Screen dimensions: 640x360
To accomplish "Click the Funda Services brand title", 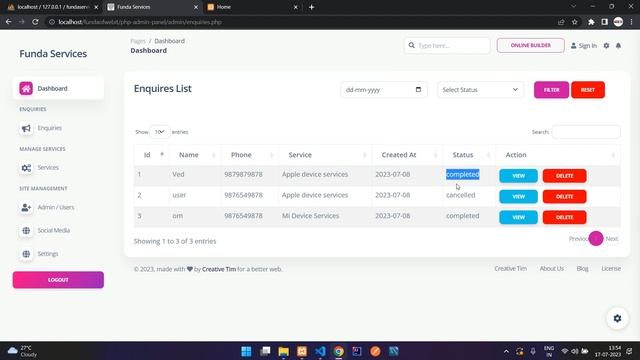I will (x=53, y=53).
